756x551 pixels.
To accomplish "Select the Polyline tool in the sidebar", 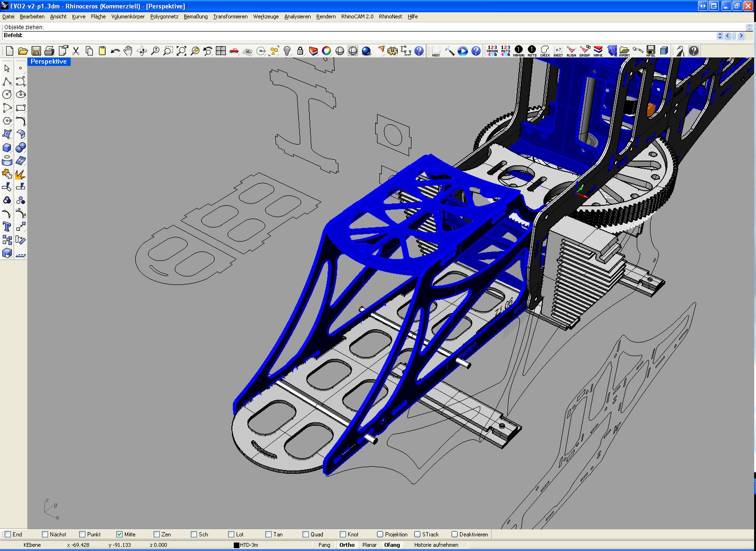I will point(7,81).
